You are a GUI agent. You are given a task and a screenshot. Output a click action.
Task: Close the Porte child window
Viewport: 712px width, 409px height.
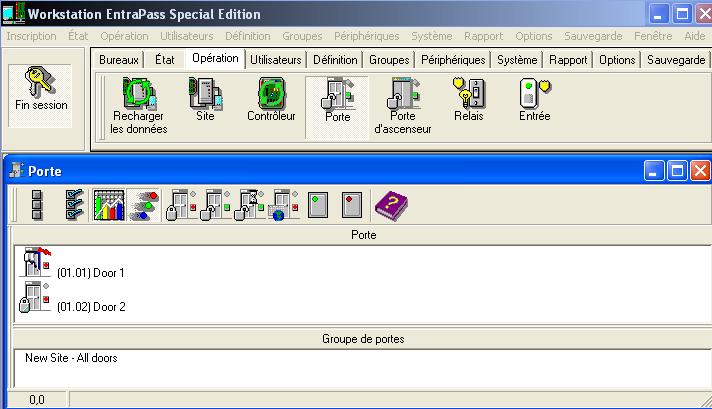(x=700, y=171)
